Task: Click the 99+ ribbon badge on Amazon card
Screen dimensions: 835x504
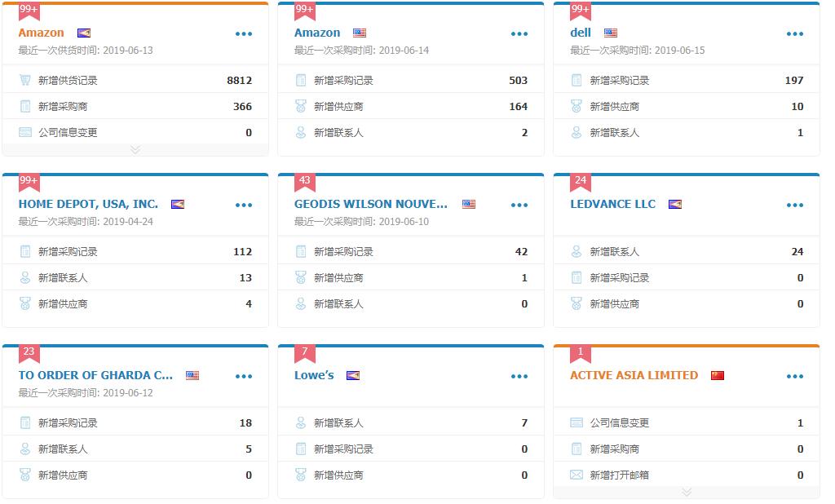Action: (x=28, y=10)
